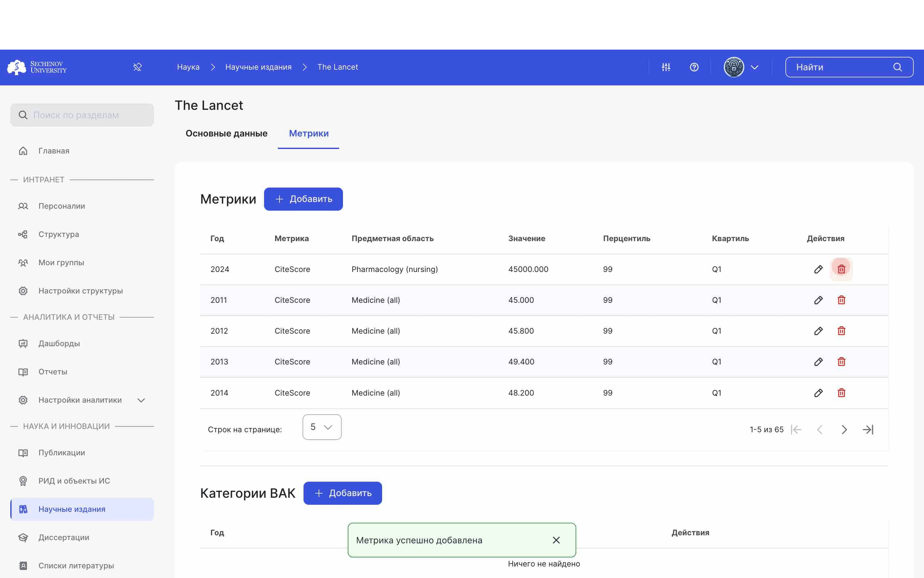Delete the 2024 Pharmacology metric row
The image size is (924, 578).
tap(841, 269)
